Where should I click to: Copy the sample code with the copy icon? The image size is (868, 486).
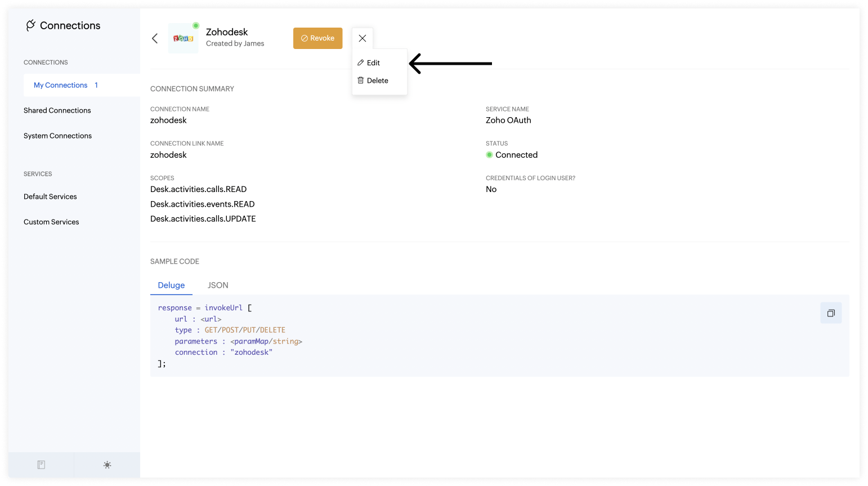pos(831,313)
